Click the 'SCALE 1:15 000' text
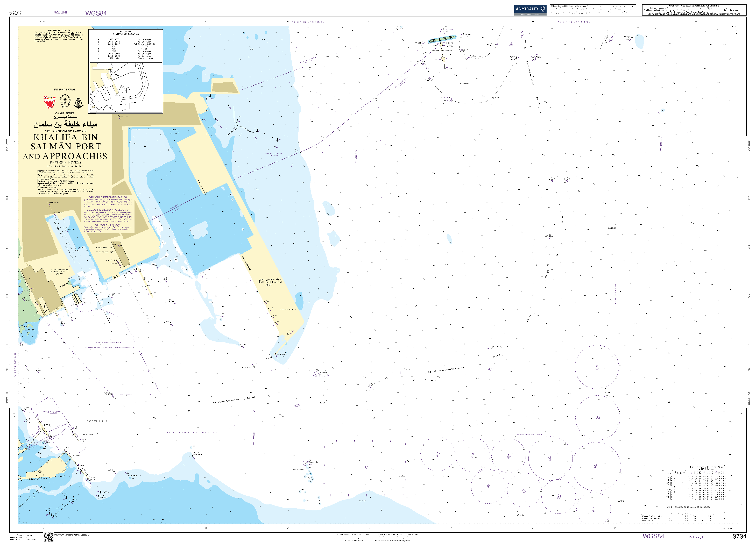 65,166
